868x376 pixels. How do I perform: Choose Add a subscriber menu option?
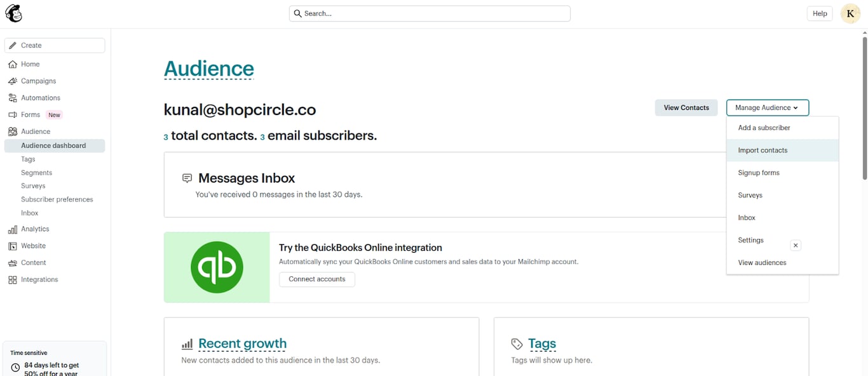tap(764, 128)
